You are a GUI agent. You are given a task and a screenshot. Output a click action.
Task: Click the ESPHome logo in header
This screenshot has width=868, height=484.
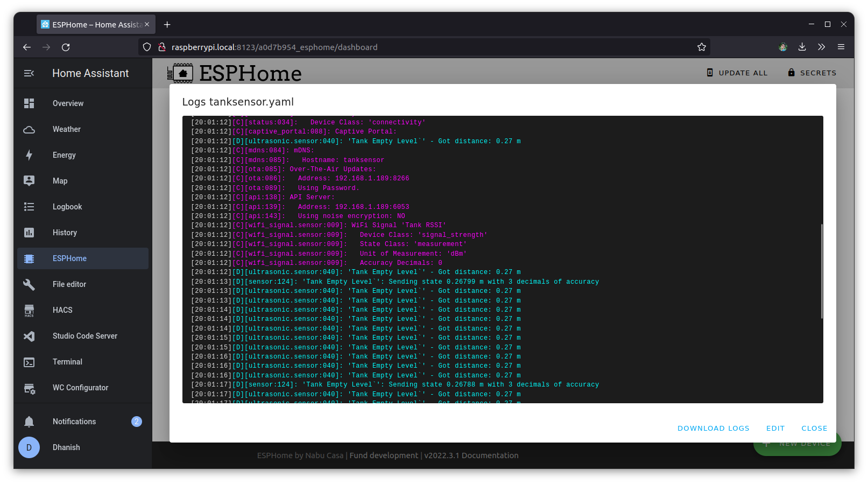(x=234, y=73)
